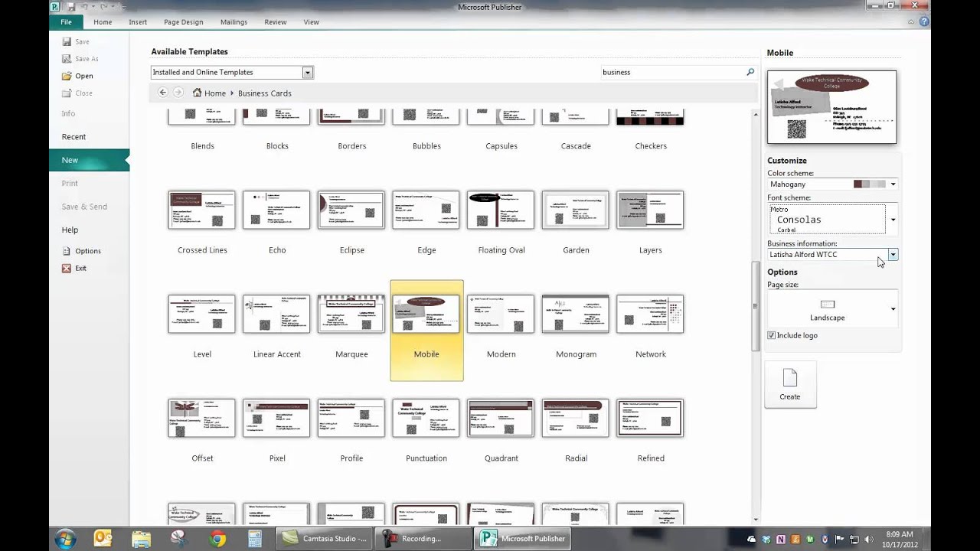This screenshot has width=980, height=551.
Task: Open Outlook from the taskbar
Action: (103, 539)
